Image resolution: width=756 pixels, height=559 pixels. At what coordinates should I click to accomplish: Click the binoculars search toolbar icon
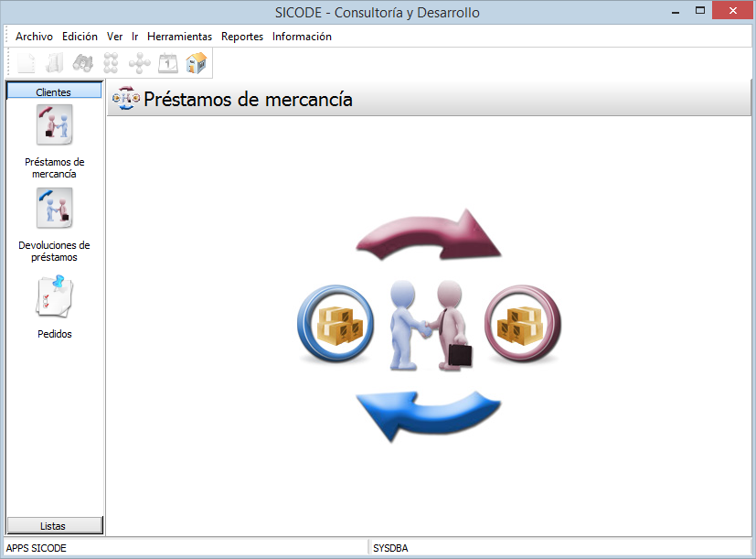[x=83, y=63]
